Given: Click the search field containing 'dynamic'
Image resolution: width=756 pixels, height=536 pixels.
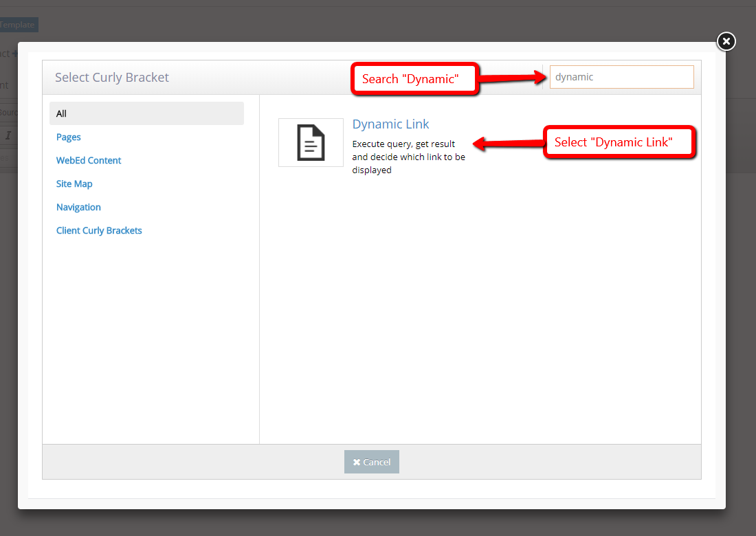Looking at the screenshot, I should pyautogui.click(x=621, y=76).
